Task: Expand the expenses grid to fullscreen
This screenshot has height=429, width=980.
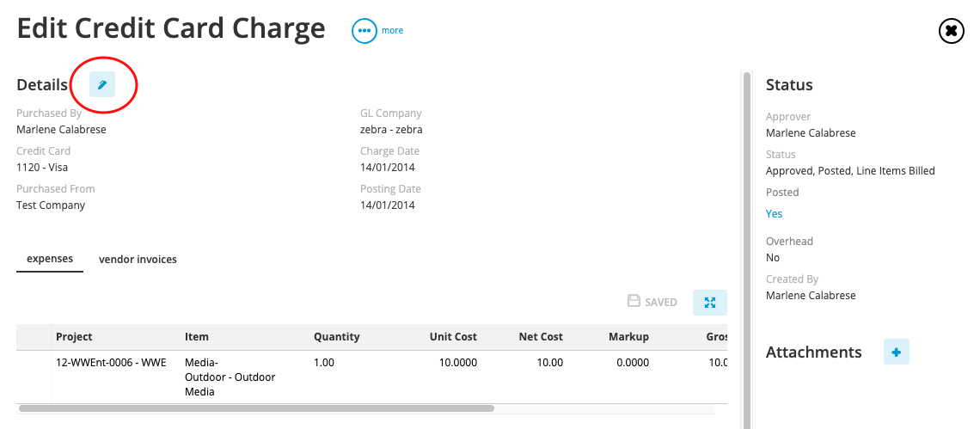Action: coord(710,303)
